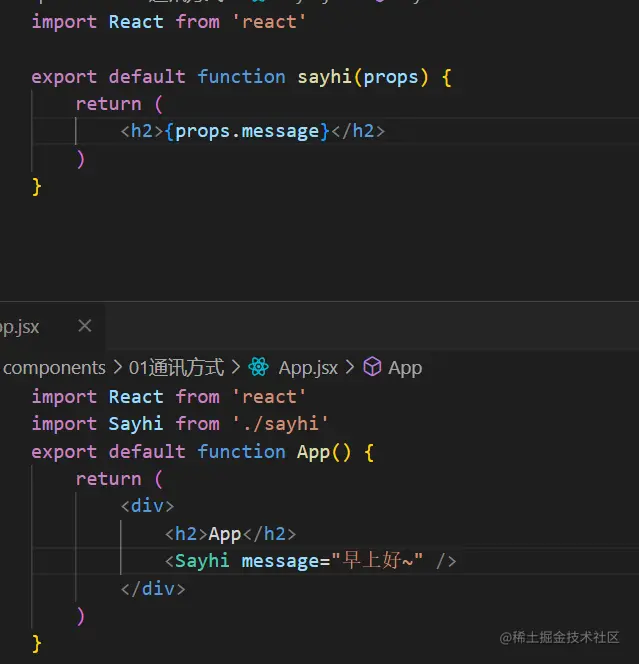Open the components breadcrumb folder

[x=54, y=368]
